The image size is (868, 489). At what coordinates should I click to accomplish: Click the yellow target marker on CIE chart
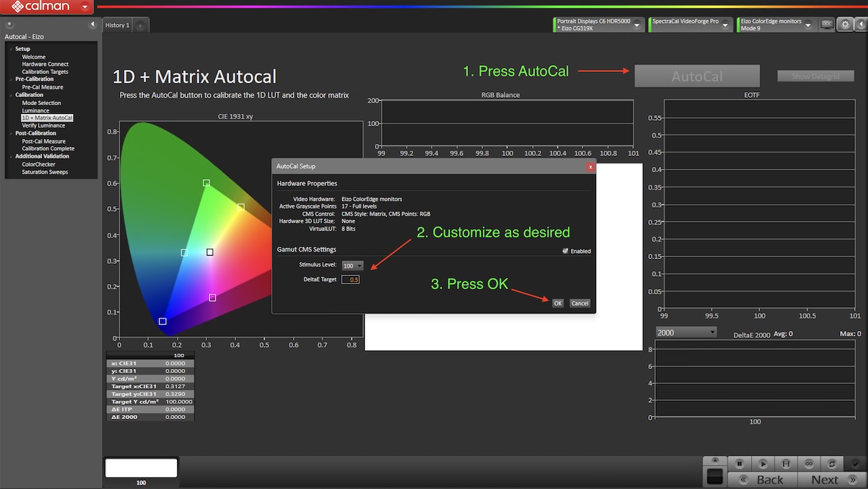click(240, 207)
